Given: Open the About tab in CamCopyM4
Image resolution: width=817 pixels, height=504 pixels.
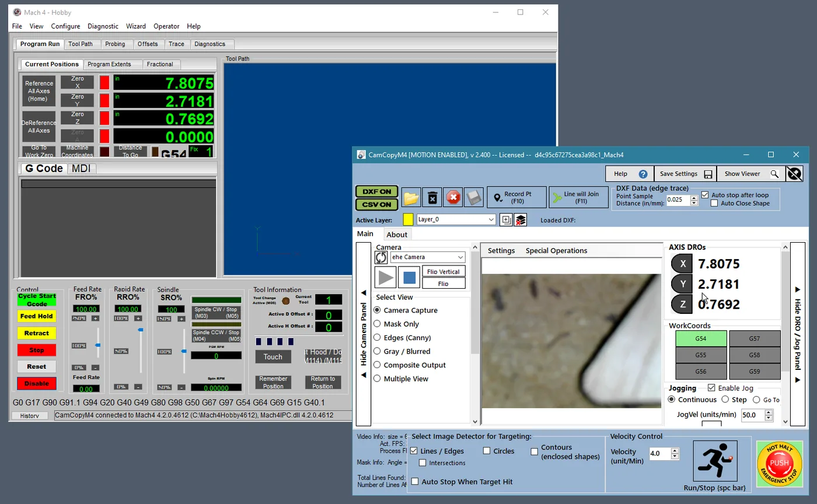Looking at the screenshot, I should (397, 235).
